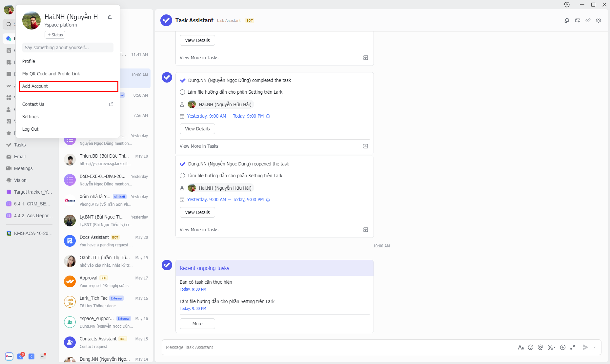Tick the task circle in completed-task card

click(182, 92)
